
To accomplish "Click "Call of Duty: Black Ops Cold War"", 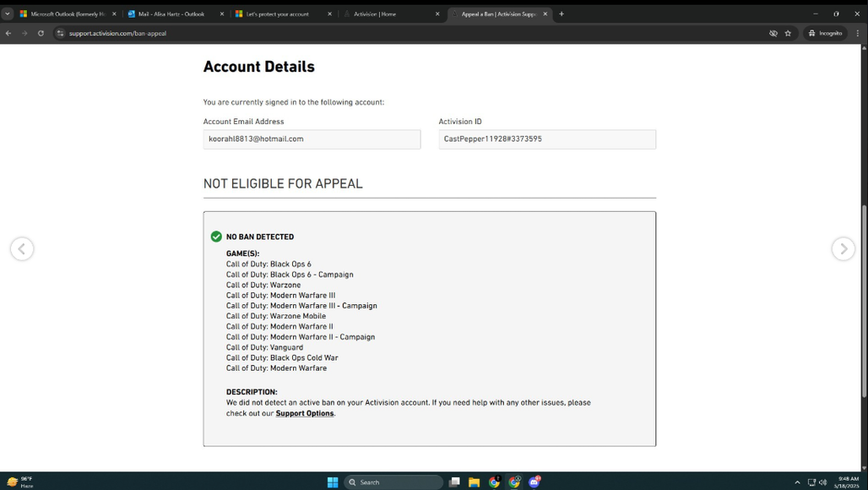I will pos(282,357).
